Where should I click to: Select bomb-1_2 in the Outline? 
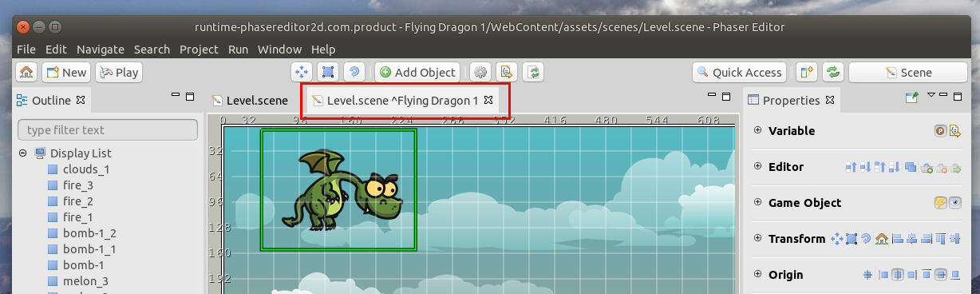point(89,233)
